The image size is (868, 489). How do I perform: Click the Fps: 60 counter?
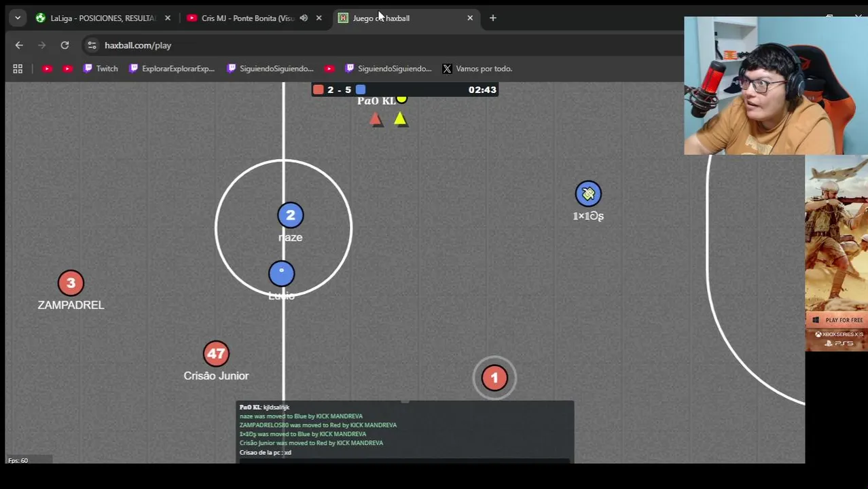click(18, 460)
